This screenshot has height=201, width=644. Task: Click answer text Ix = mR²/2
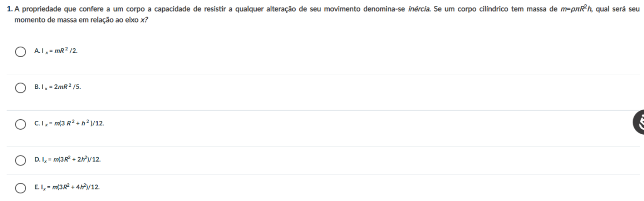(x=58, y=51)
